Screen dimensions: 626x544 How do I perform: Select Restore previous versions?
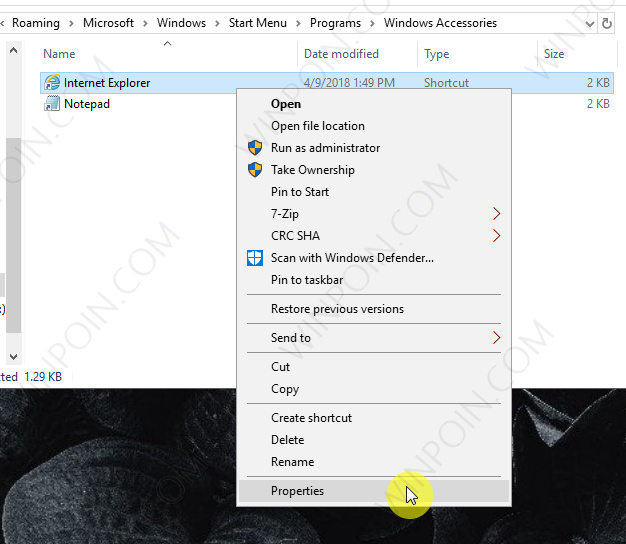tap(374, 309)
